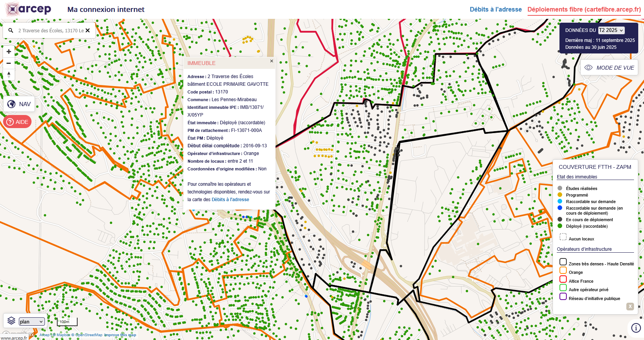Reset map bearing with compass
Screen dimensions: 644x340
point(9,74)
